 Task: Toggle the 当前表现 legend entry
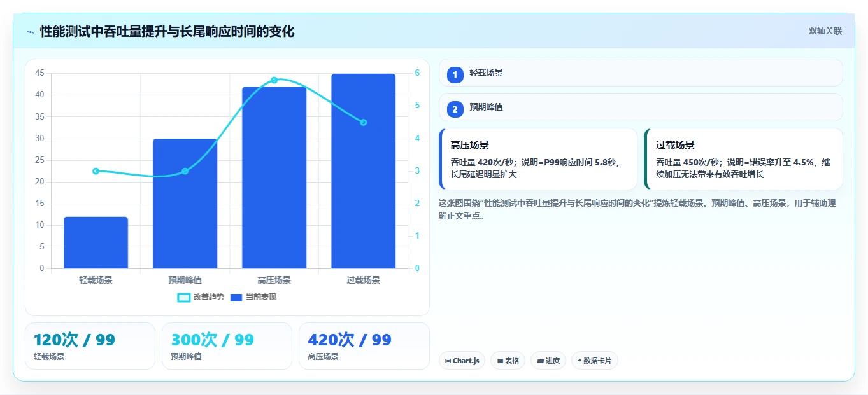point(253,297)
